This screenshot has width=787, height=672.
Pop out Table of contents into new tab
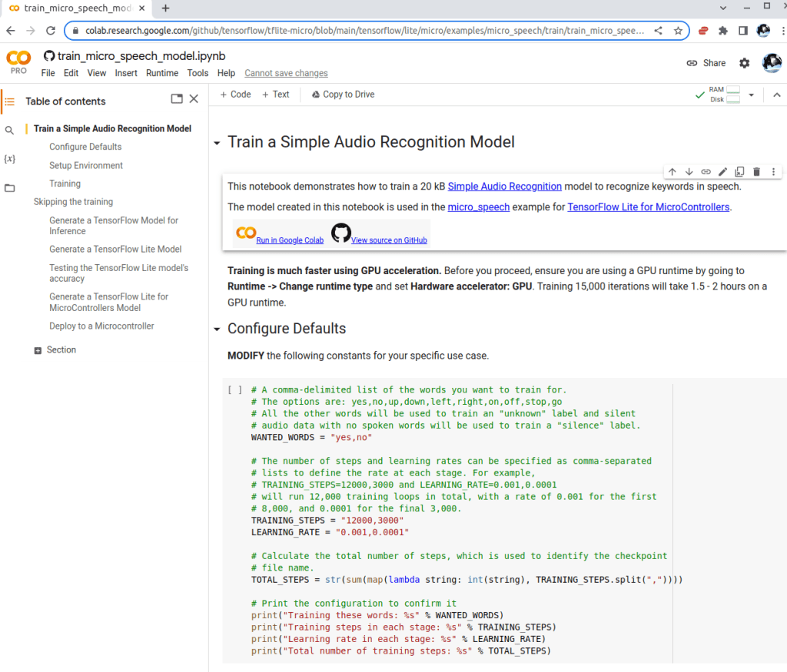click(177, 99)
